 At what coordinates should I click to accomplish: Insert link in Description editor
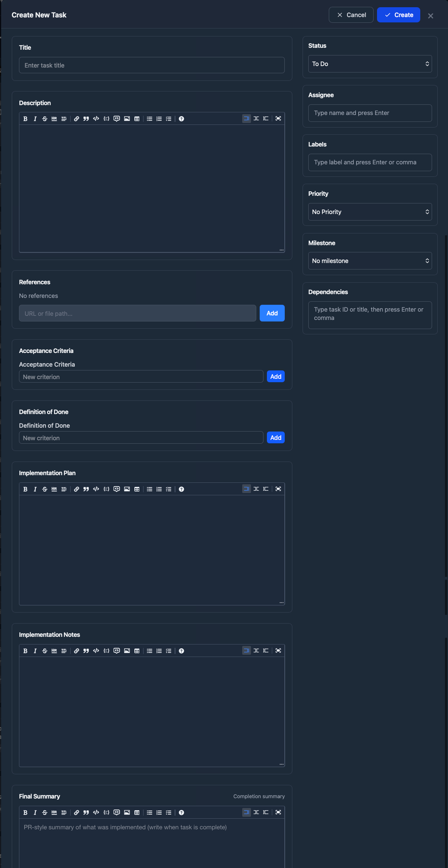pyautogui.click(x=77, y=119)
